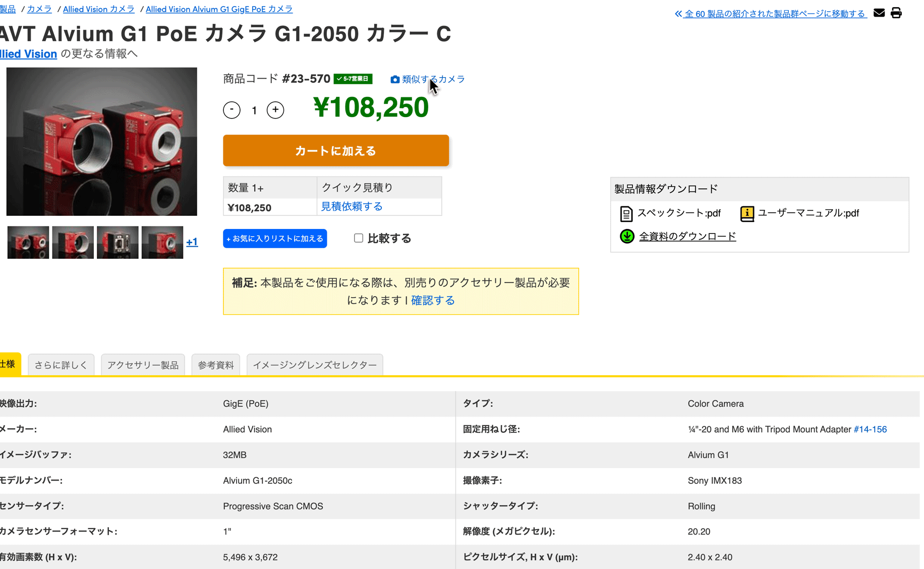Enable the 比較する compare checkbox

click(359, 238)
